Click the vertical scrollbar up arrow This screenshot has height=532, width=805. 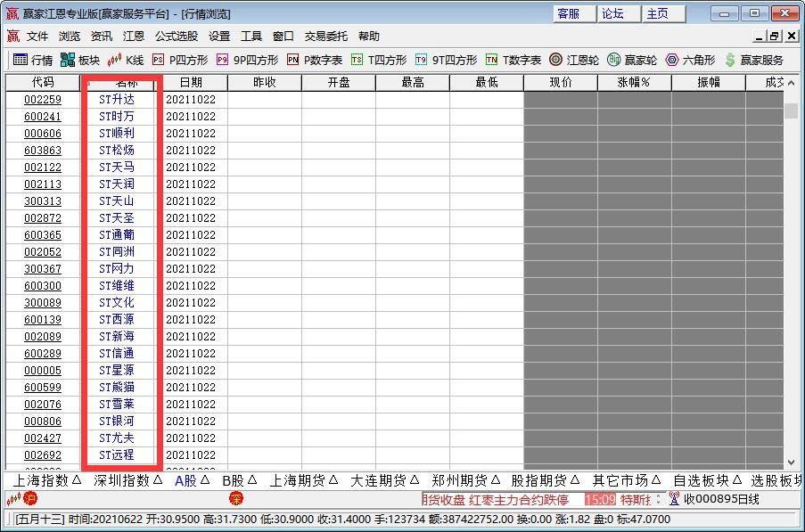791,83
